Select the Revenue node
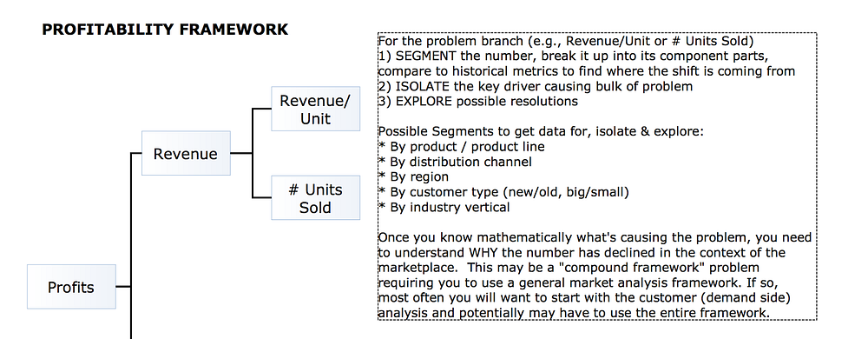868x339 pixels. tap(186, 154)
